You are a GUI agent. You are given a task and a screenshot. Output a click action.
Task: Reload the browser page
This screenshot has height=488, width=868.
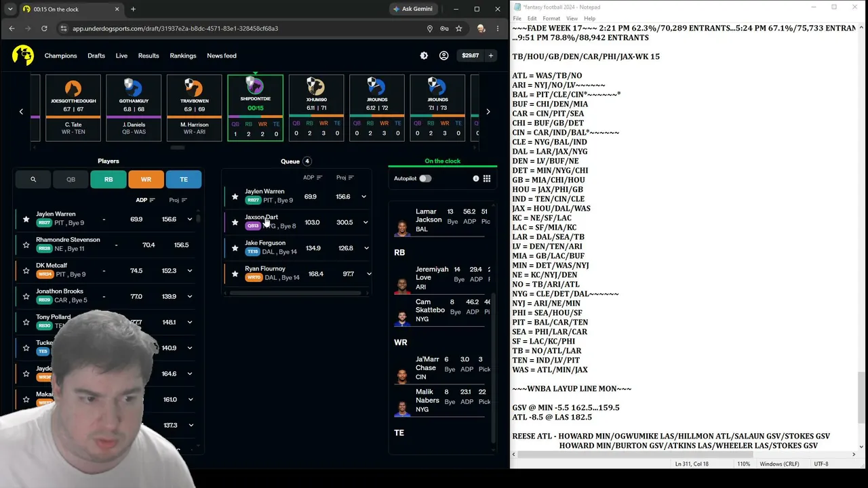coord(44,28)
